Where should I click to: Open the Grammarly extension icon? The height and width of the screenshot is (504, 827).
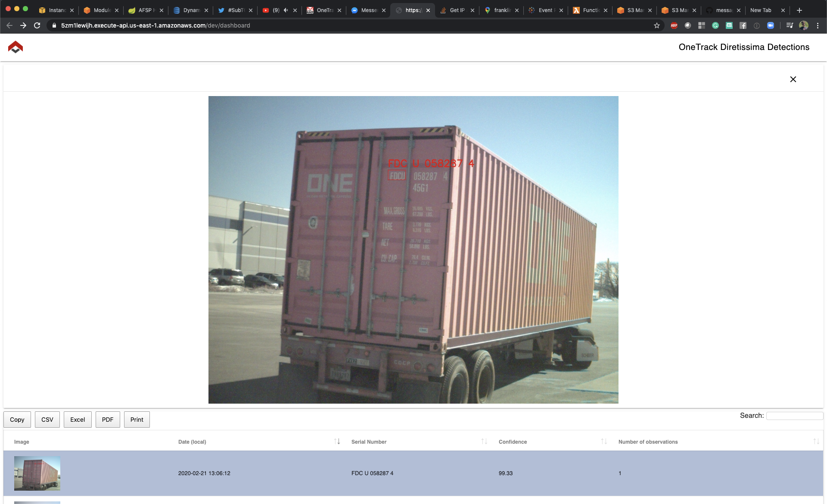pyautogui.click(x=715, y=25)
